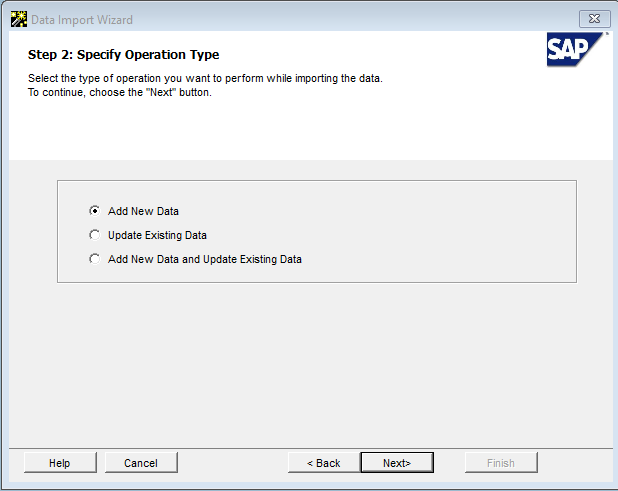618x491 pixels.
Task: Click 'Add New Data and Update Existing Data' label text
Action: tap(204, 259)
